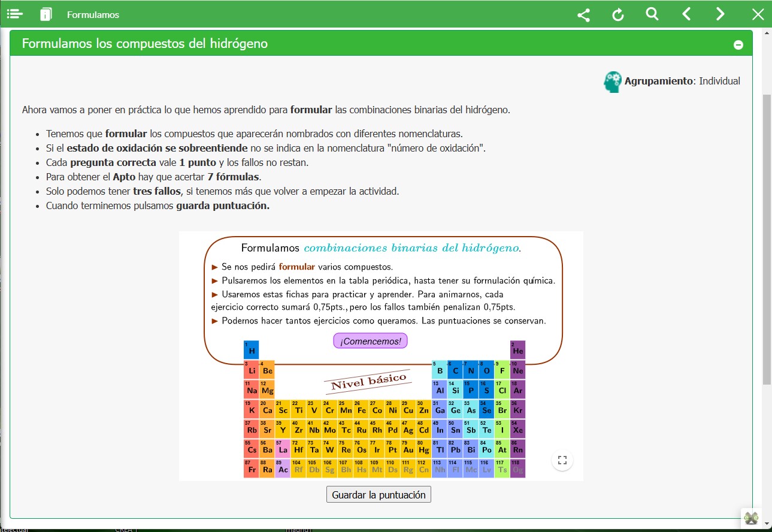Click the Sc element tile
The width and height of the screenshot is (772, 532).
click(283, 409)
